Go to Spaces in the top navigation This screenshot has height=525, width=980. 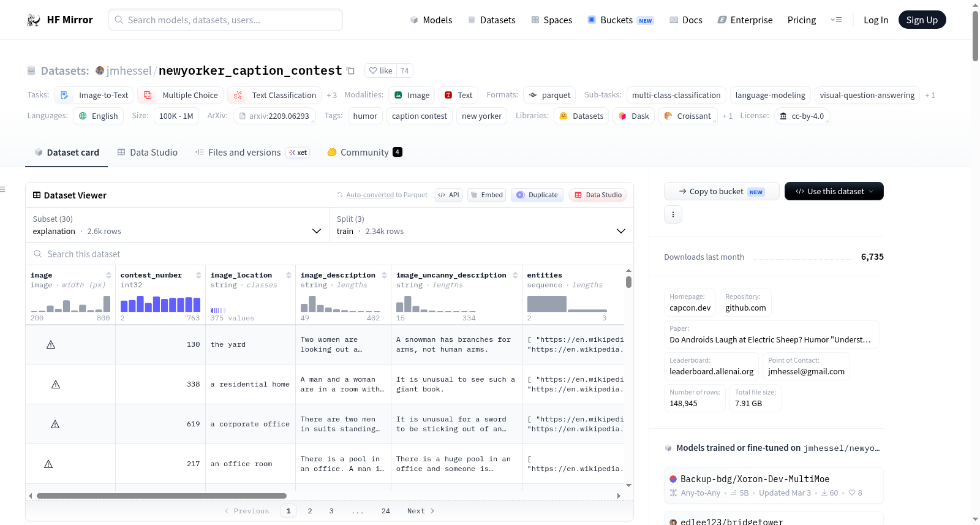coord(551,20)
